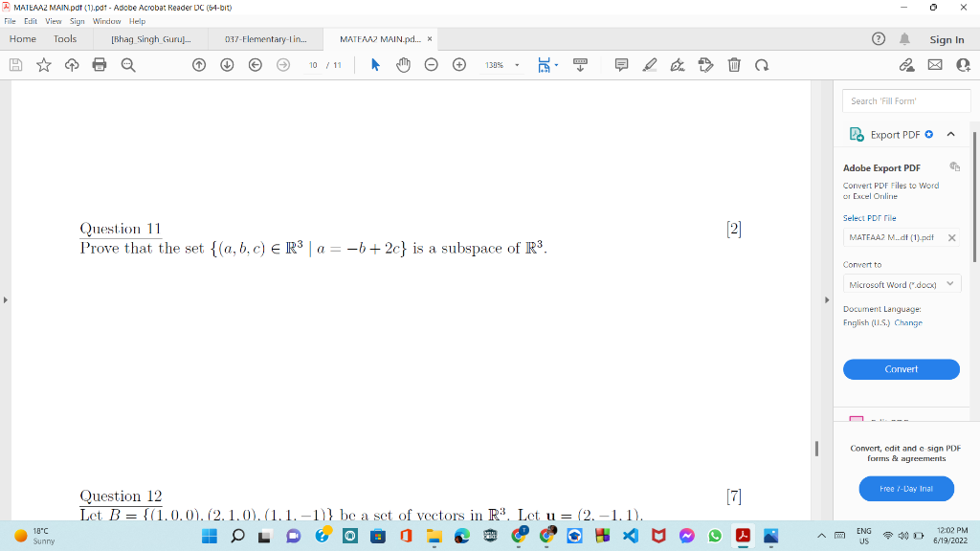This screenshot has height=551, width=980.
Task: Open the 138% zoom level dropdown
Action: pos(516,64)
